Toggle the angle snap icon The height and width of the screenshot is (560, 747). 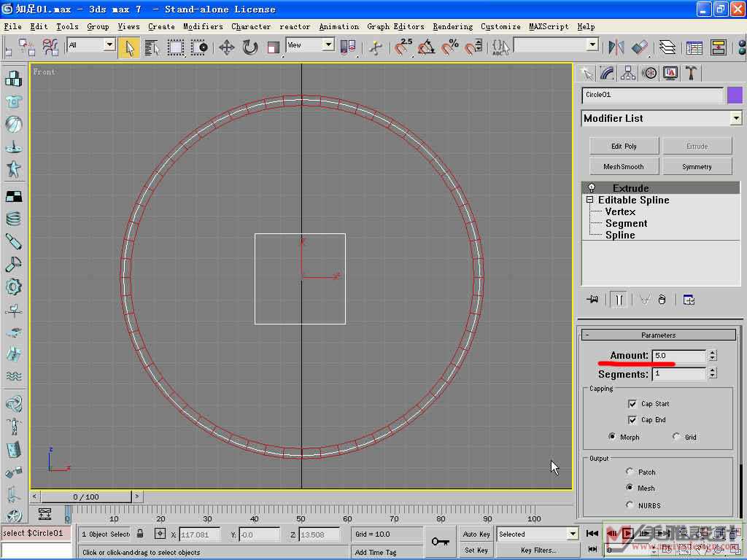tap(427, 47)
